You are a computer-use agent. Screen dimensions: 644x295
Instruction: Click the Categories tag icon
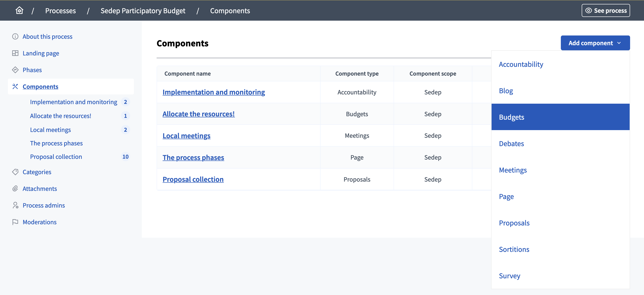click(x=15, y=172)
